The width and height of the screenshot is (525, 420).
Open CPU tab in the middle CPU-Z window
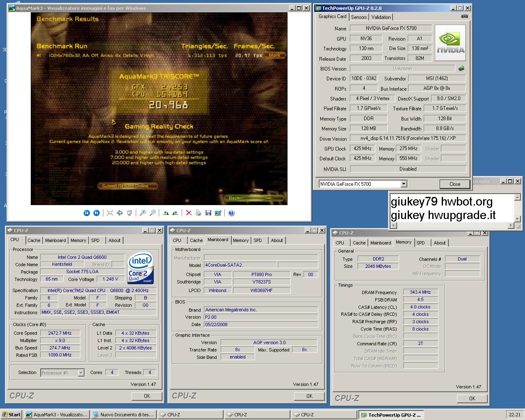click(x=177, y=240)
